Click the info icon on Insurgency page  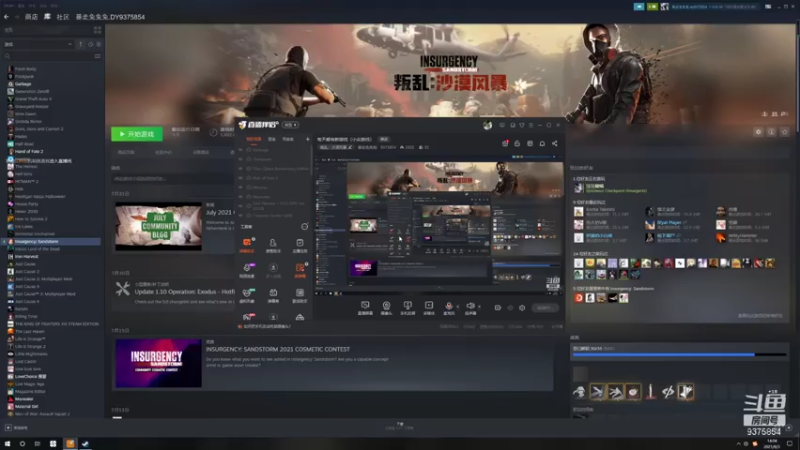pos(771,132)
